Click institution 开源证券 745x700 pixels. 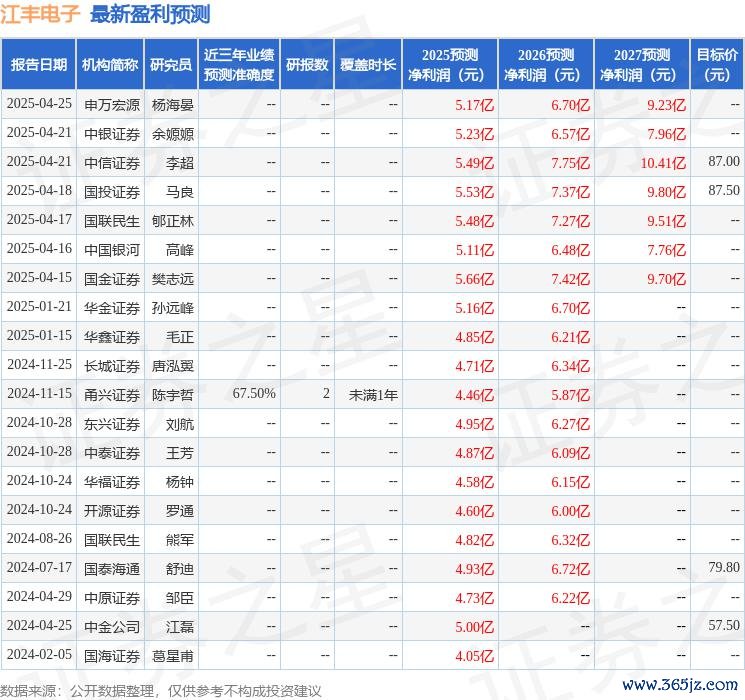tap(112, 511)
